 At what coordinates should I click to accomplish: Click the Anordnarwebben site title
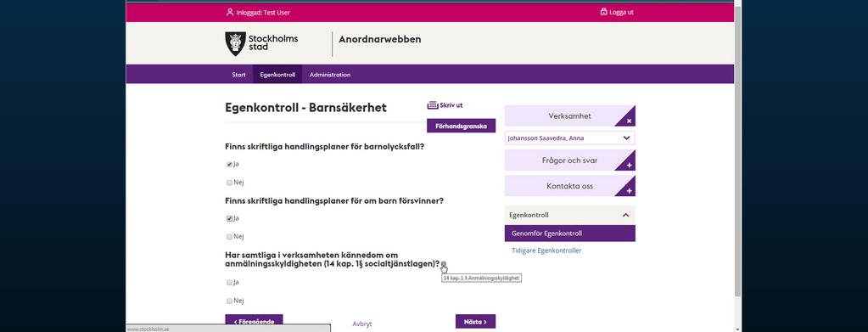[x=380, y=39]
